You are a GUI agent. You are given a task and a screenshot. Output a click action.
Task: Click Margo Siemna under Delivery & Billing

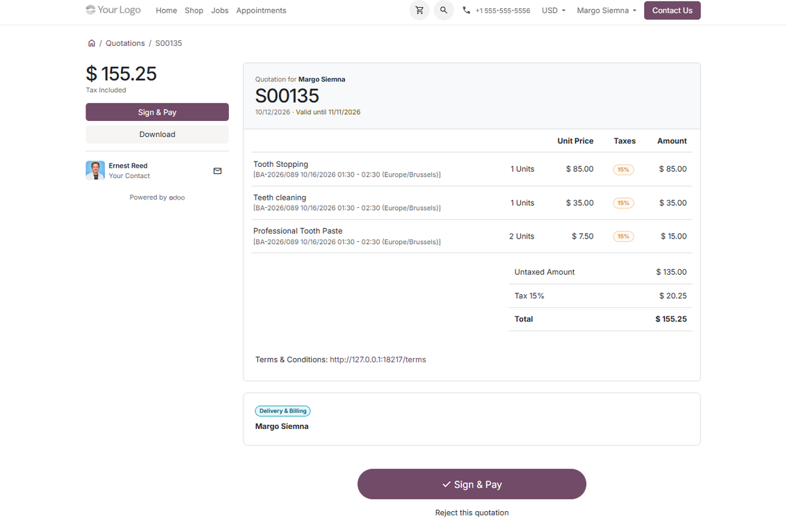pyautogui.click(x=282, y=426)
